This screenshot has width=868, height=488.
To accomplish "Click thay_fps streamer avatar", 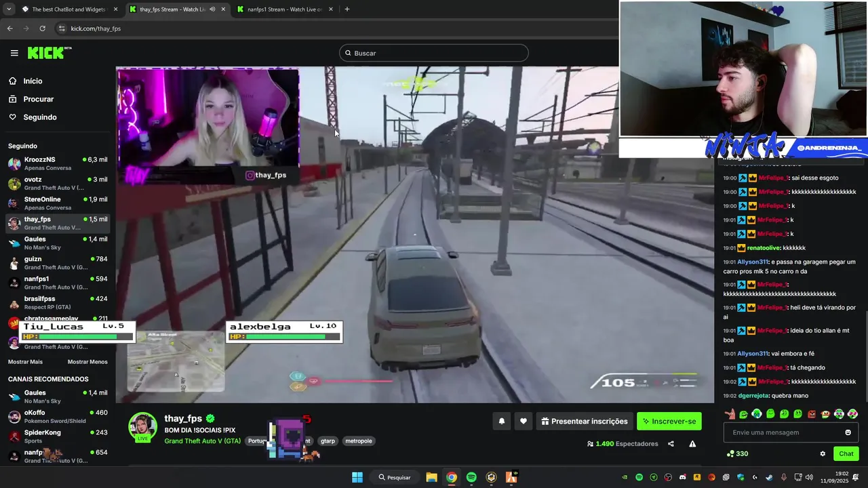I will tap(143, 426).
